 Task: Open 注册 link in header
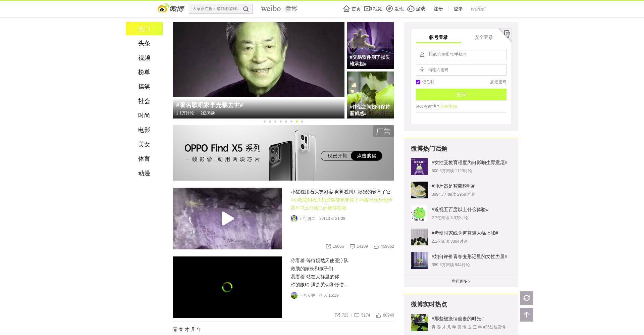(x=438, y=9)
